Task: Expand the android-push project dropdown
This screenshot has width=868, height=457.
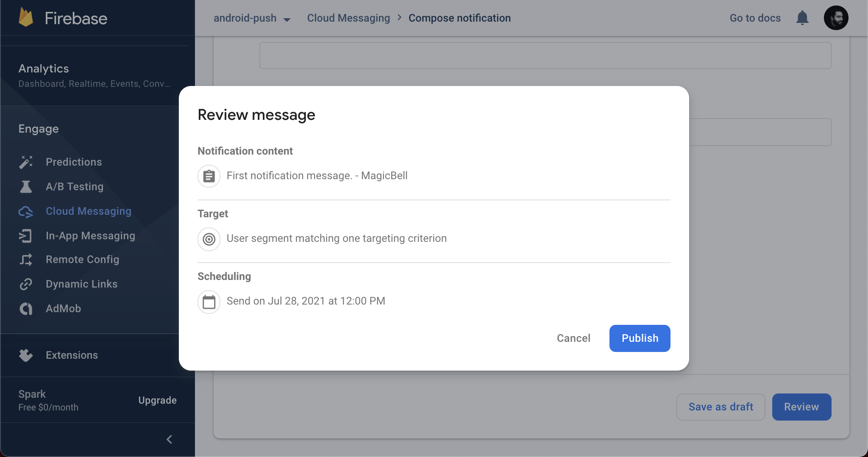Action: [x=252, y=18]
